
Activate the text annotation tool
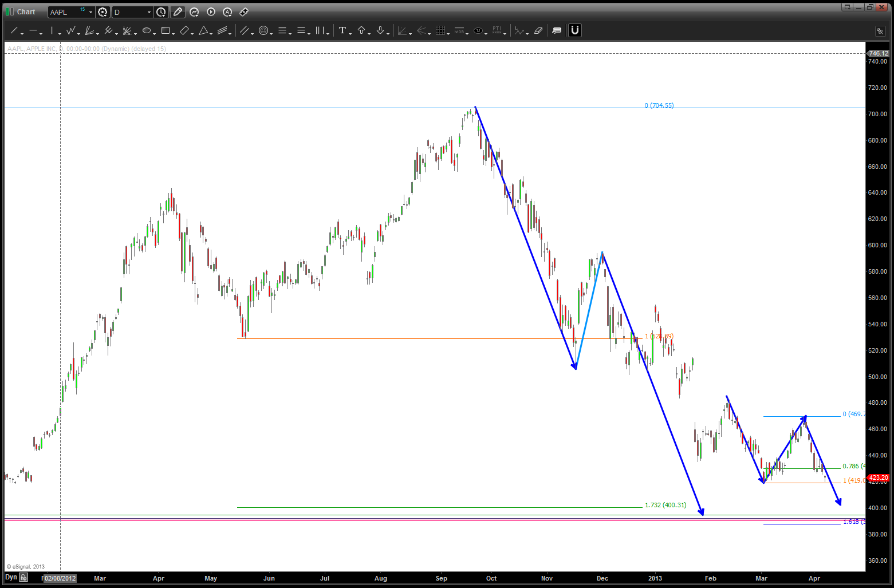point(342,30)
